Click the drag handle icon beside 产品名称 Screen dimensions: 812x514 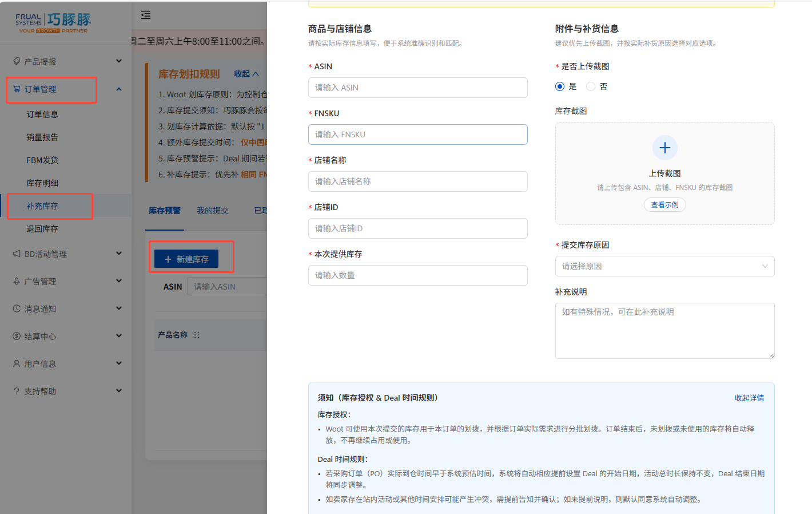[197, 335]
